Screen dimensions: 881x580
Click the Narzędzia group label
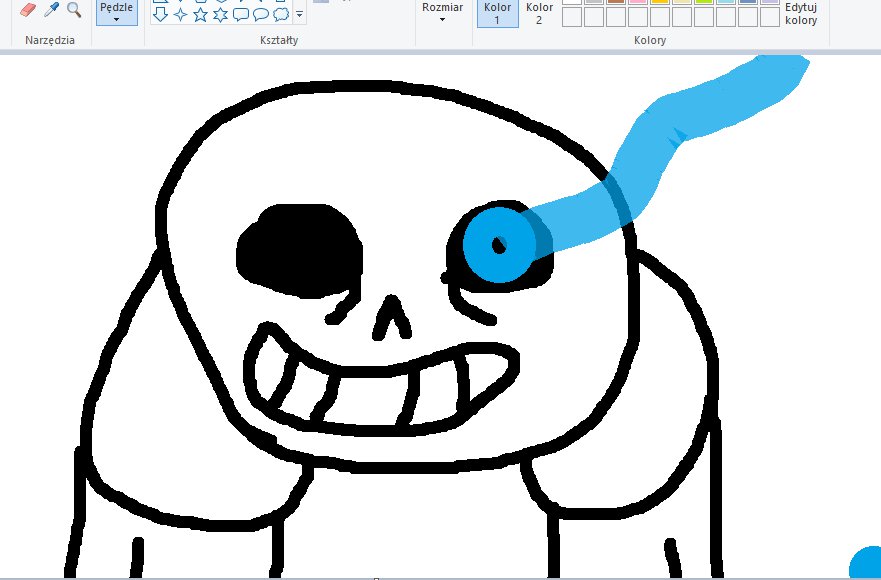pos(50,40)
